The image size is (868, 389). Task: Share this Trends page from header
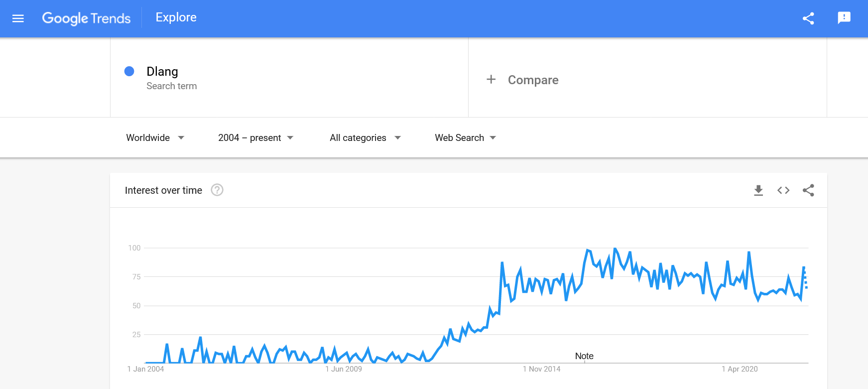[x=808, y=18]
